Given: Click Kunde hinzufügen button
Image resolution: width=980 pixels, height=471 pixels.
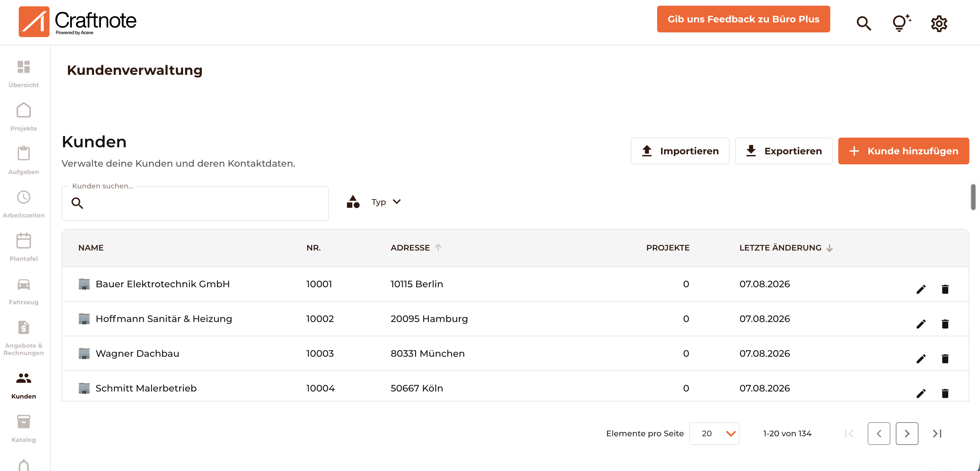Looking at the screenshot, I should click(x=903, y=151).
